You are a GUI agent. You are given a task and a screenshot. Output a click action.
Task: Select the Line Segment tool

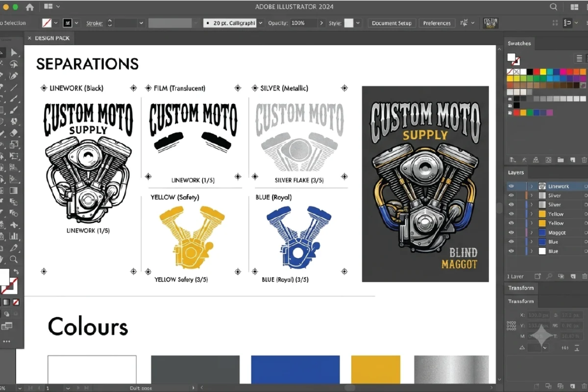point(14,88)
